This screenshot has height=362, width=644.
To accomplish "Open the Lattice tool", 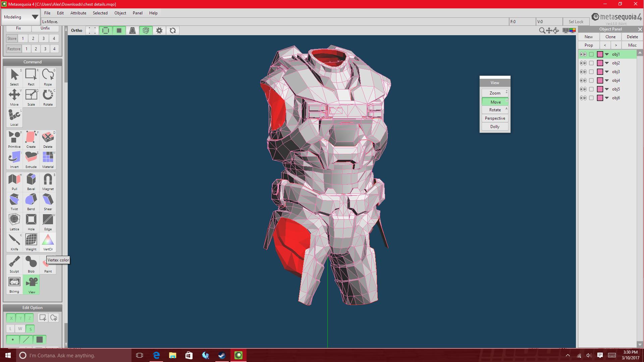I will pyautogui.click(x=14, y=222).
